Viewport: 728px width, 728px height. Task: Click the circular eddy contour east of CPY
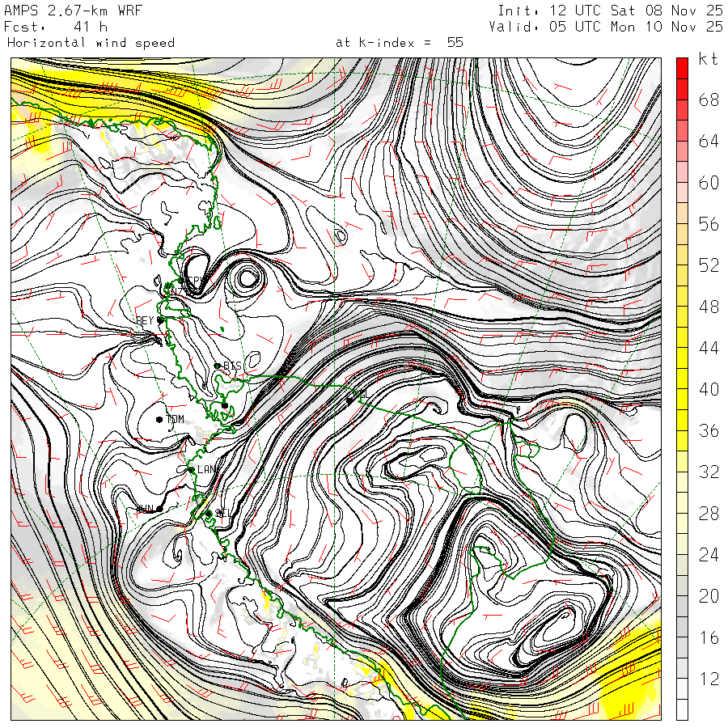pos(245,279)
